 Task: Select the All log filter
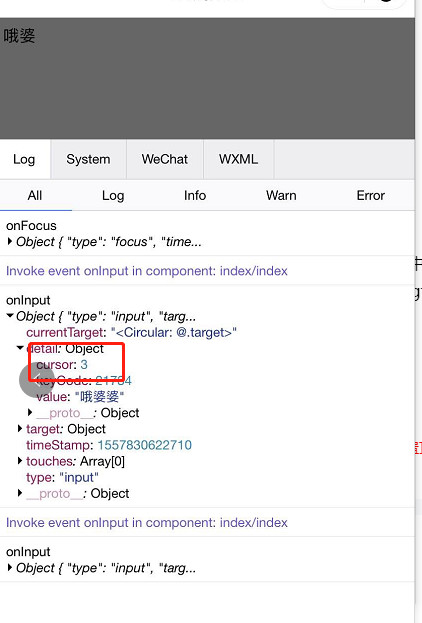35,195
